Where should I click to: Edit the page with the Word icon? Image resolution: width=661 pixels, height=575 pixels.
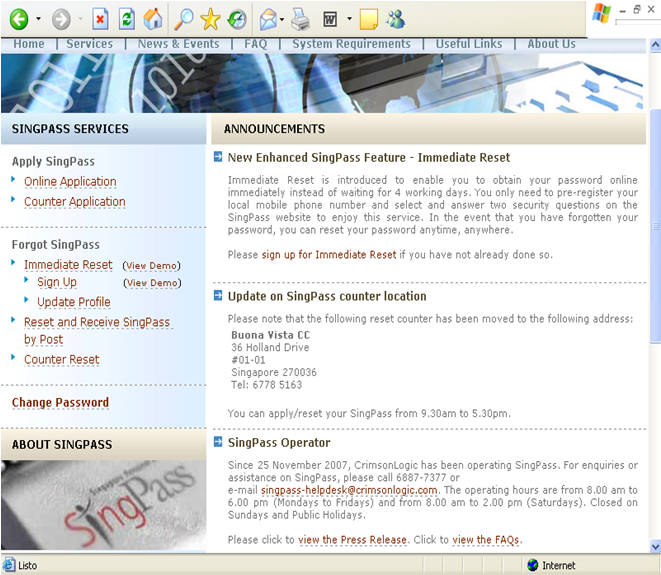(x=330, y=19)
